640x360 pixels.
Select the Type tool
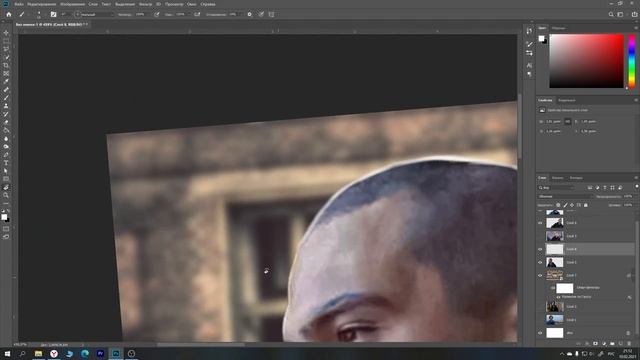pos(6,163)
